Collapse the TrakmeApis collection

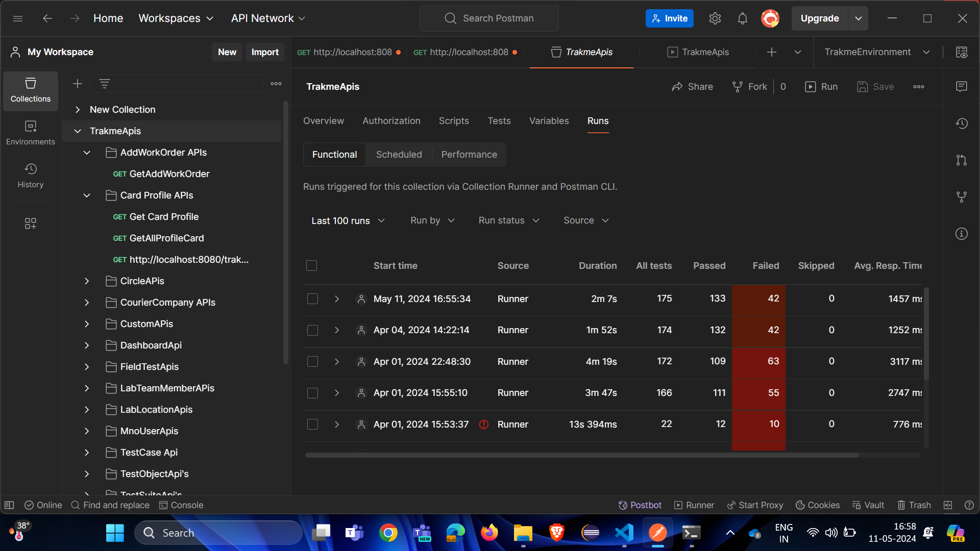click(x=78, y=131)
